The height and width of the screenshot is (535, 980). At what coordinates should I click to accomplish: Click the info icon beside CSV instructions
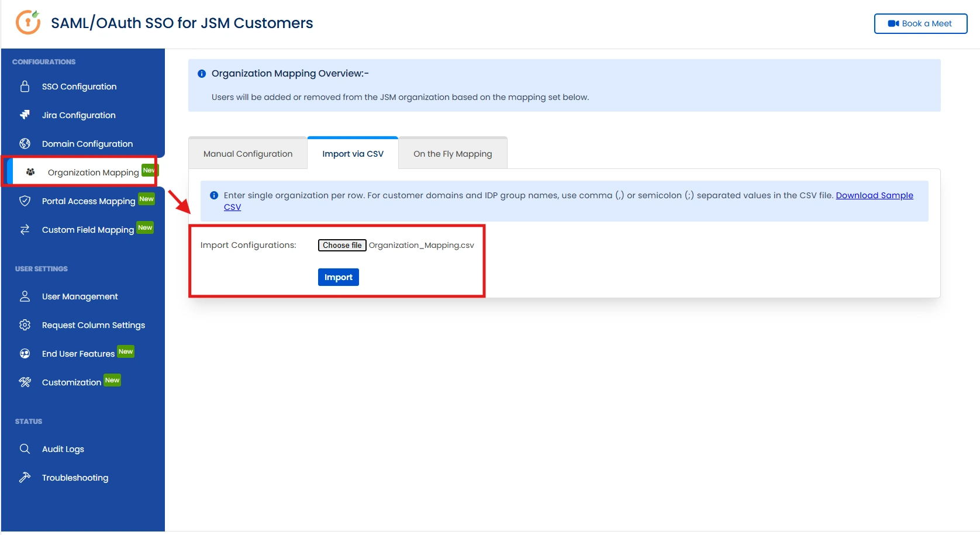tap(214, 195)
